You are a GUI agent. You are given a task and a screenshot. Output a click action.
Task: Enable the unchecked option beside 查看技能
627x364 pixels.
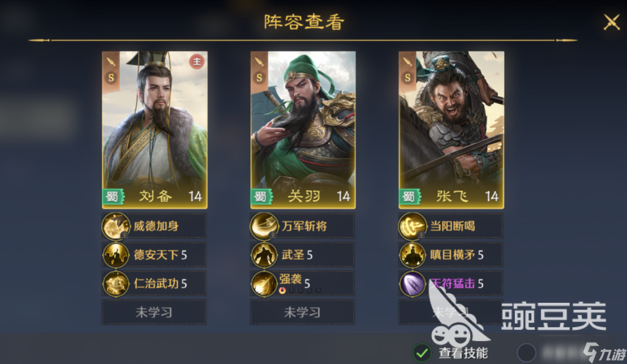(x=527, y=352)
